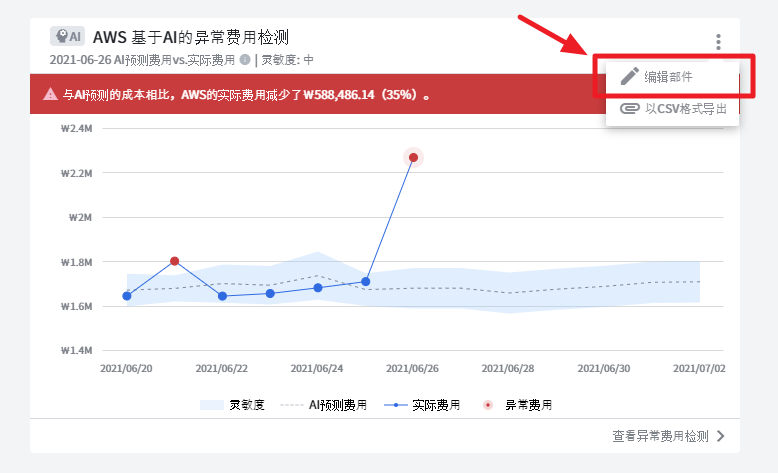Open the 查看异常费用检测 link

660,436
